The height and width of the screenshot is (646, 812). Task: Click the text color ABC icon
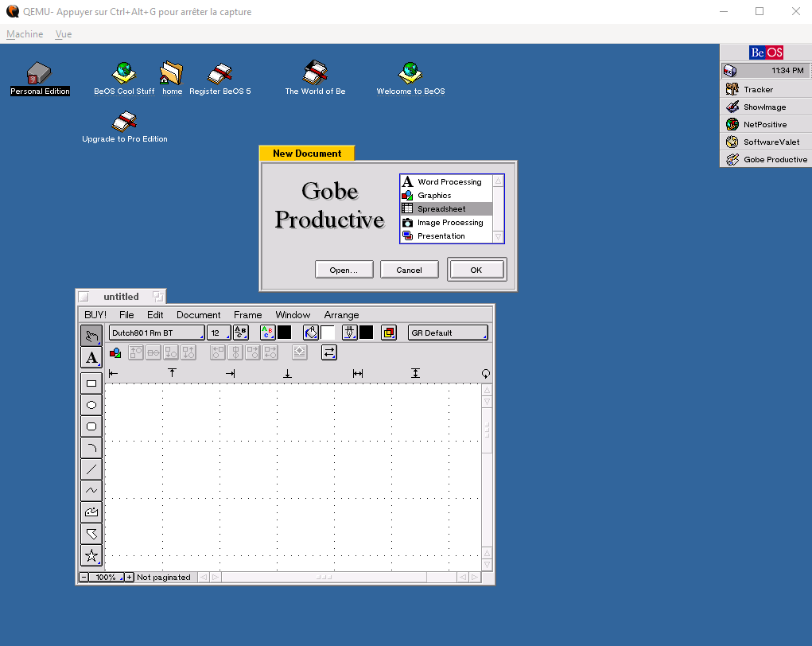click(x=267, y=333)
